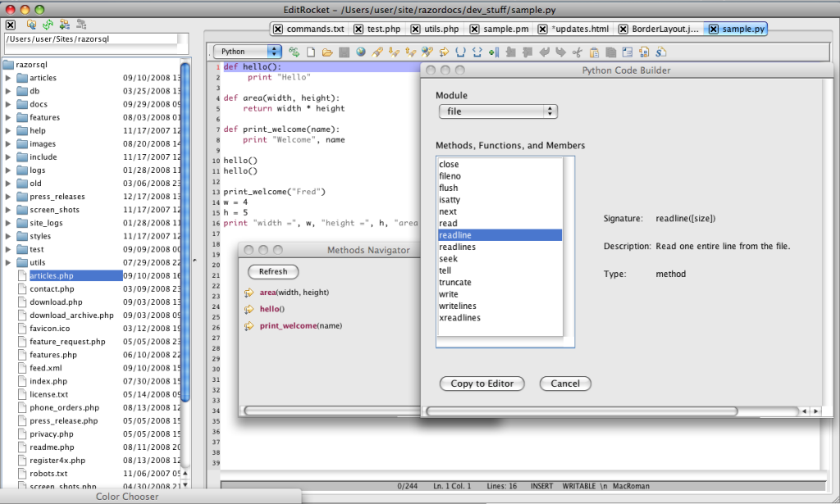840x504 pixels.
Task: Click the Copy to Editor button
Action: click(x=482, y=384)
